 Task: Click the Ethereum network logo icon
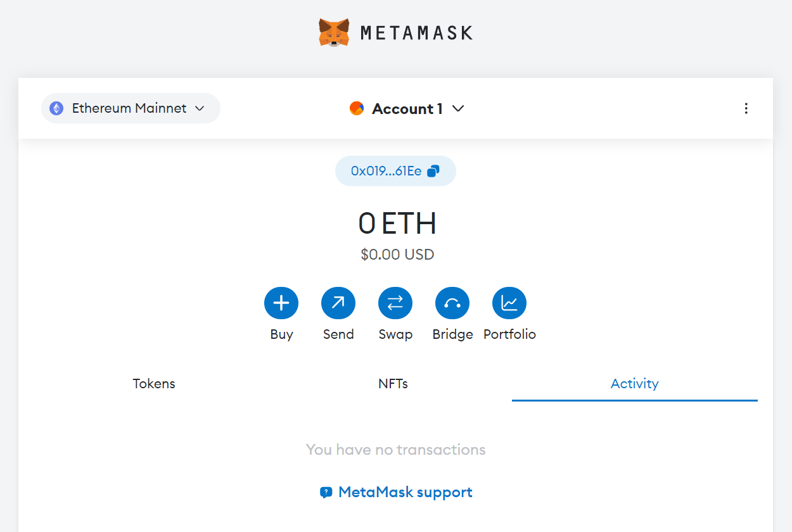57,108
